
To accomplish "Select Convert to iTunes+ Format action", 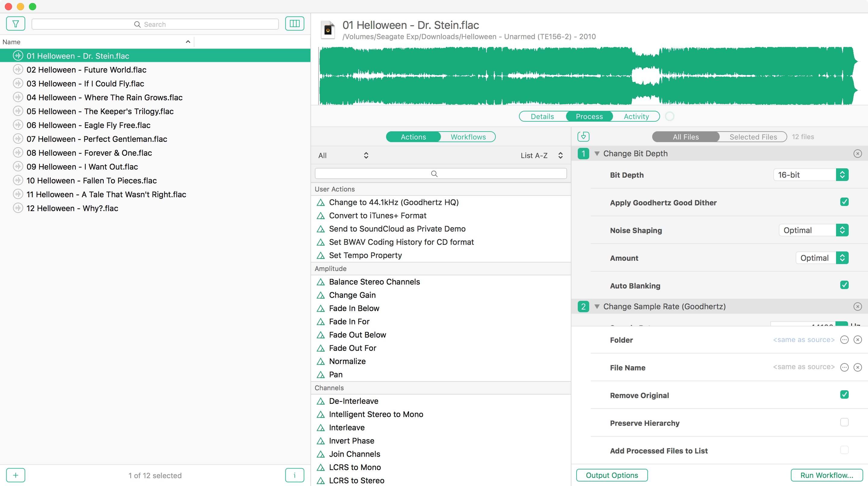I will click(x=441, y=216).
